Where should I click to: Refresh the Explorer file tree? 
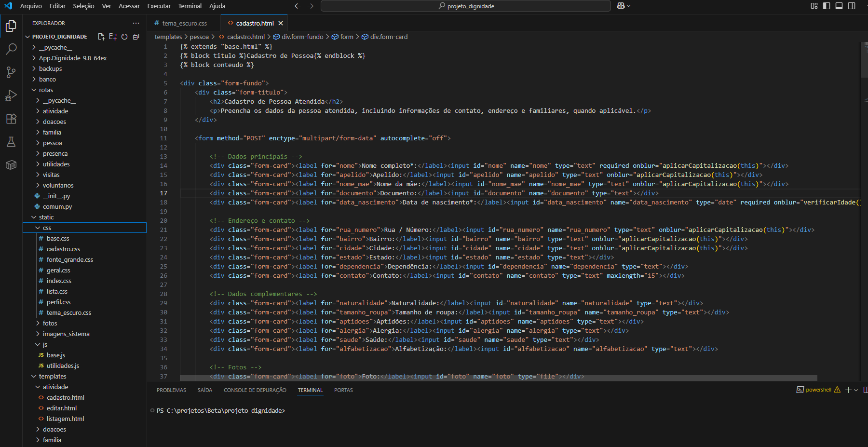point(124,37)
